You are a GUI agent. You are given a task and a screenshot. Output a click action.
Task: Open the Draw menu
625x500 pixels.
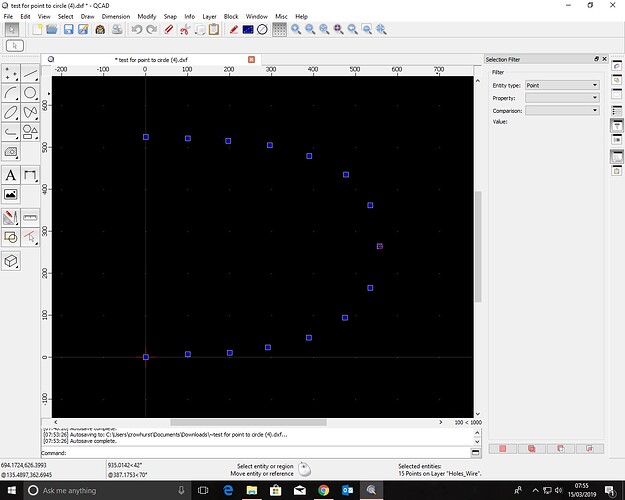pyautogui.click(x=87, y=16)
